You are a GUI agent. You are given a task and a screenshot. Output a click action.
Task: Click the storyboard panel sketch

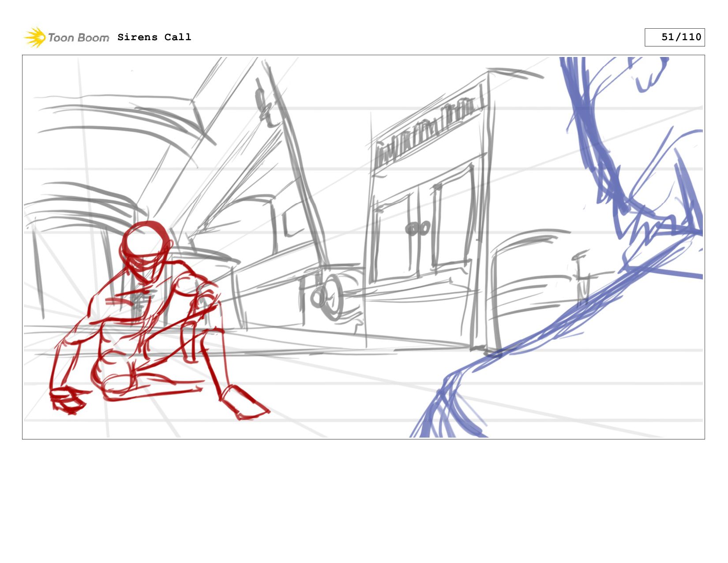point(364,247)
